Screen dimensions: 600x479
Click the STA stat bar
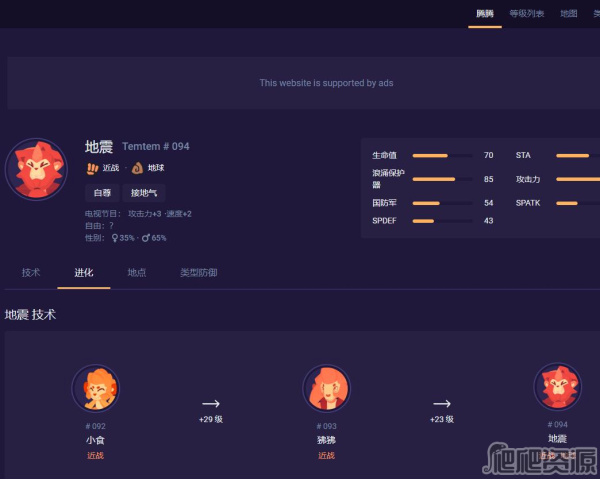click(578, 156)
